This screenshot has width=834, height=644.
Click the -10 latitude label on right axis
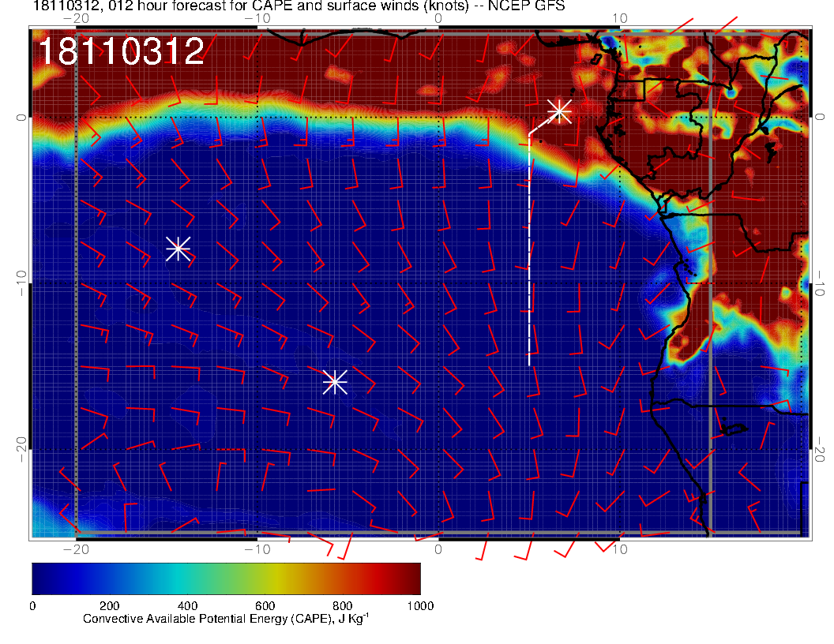[x=821, y=283]
